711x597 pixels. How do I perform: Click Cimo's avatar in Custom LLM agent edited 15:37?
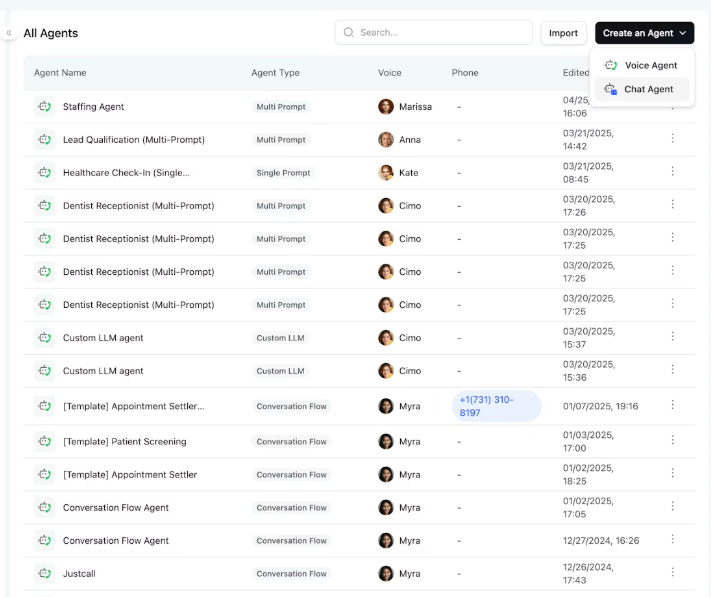coord(386,338)
